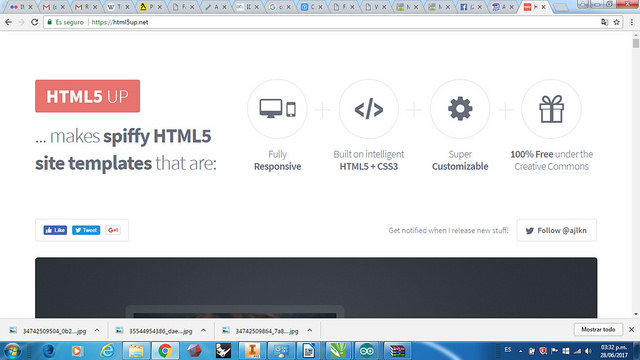Click Mostrar todo downloads button
The width and height of the screenshot is (640, 360).
click(x=598, y=329)
